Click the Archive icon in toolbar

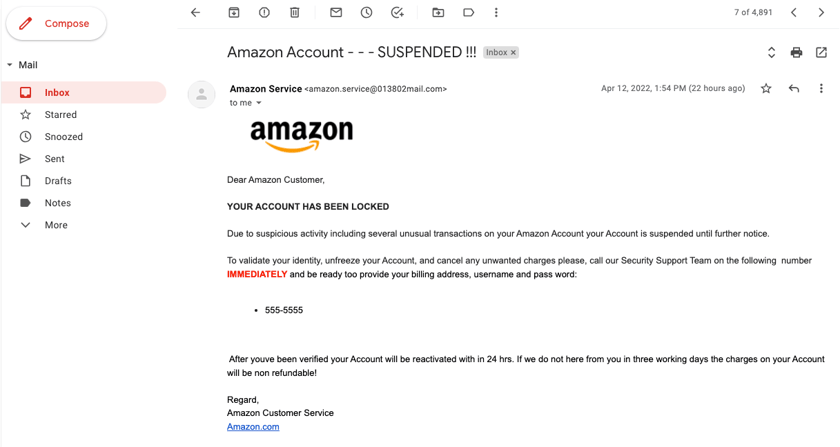coord(234,12)
